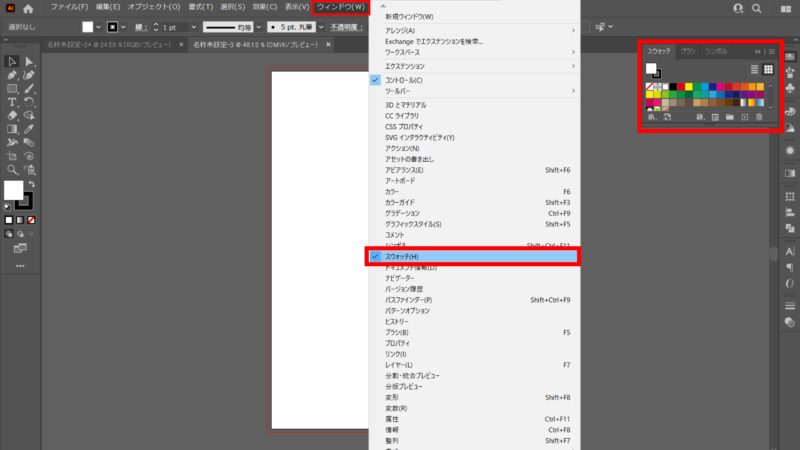Pick the Zoom magnifier tool

click(12, 170)
